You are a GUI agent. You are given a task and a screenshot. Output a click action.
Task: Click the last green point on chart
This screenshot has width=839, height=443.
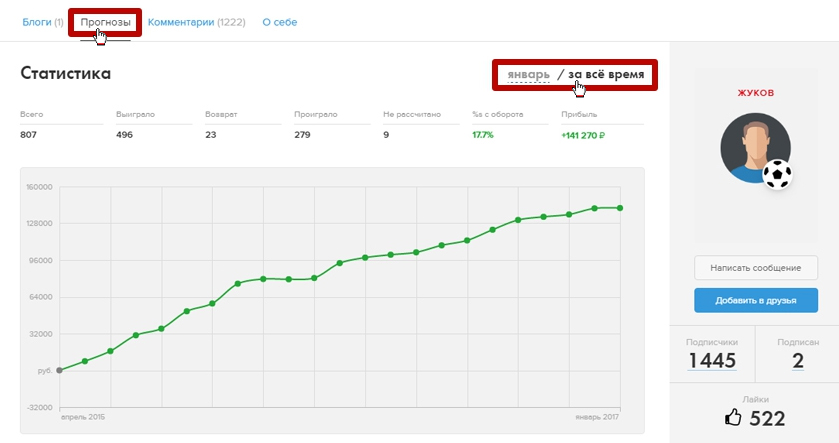[620, 208]
